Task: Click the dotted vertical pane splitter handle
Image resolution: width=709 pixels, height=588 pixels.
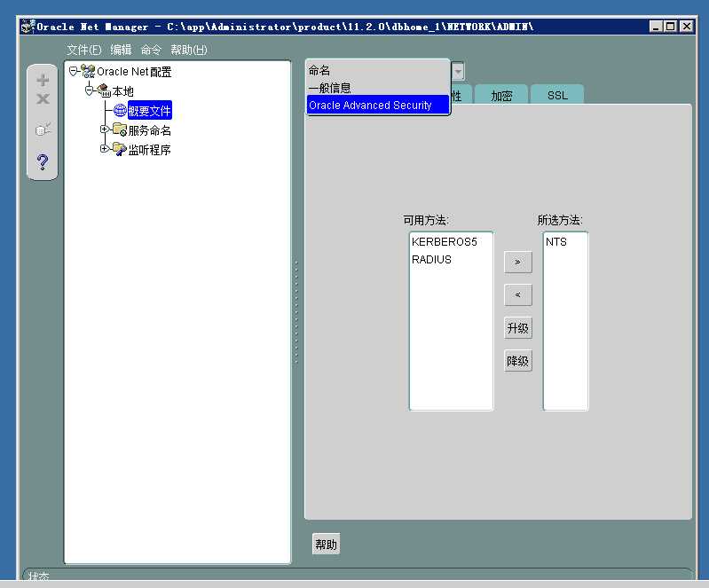Action: click(x=296, y=312)
